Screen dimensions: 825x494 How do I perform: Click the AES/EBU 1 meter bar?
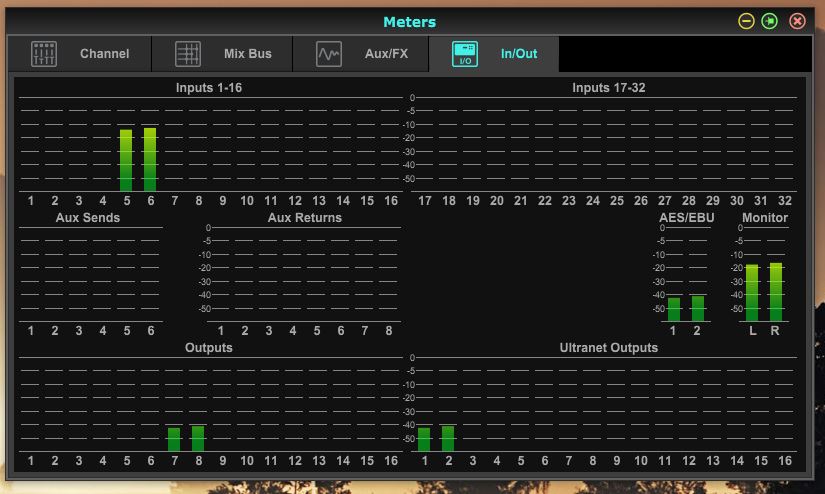[x=673, y=309]
